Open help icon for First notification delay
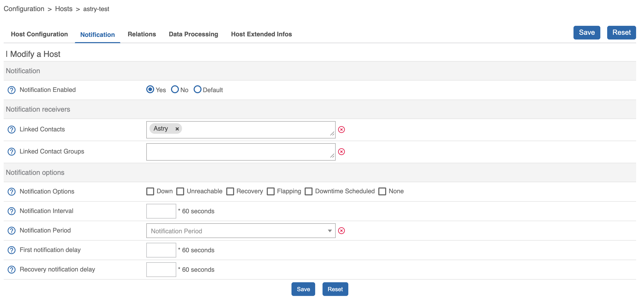The height and width of the screenshot is (297, 644). [x=12, y=250]
